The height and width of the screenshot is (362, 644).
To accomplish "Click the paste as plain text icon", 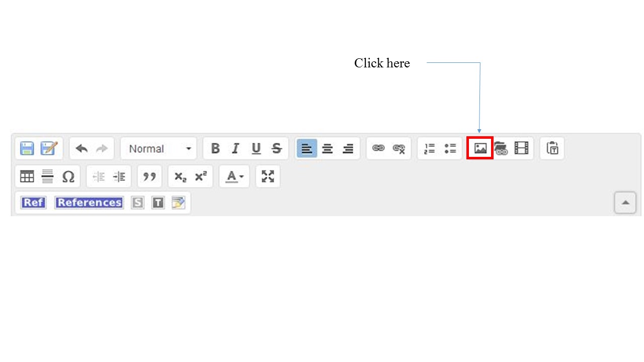I will point(552,148).
